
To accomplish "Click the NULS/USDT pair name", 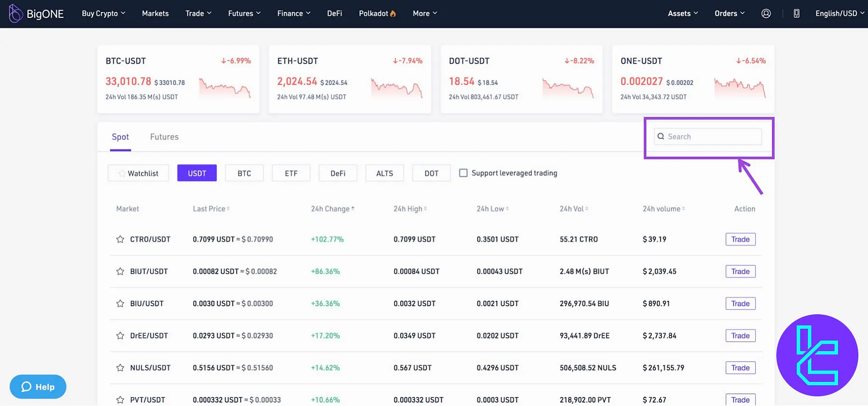I will point(150,368).
